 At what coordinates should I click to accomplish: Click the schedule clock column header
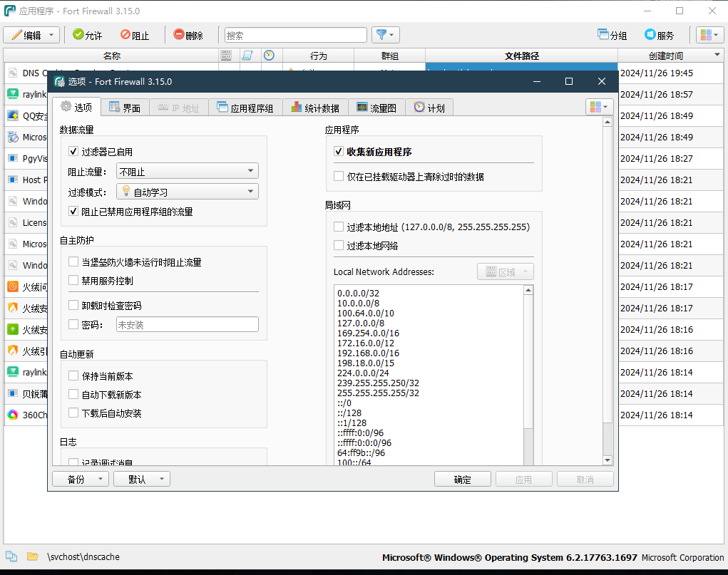(269, 56)
